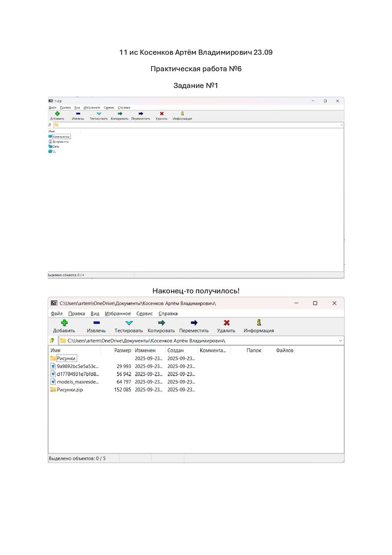Click the size value 64 797
Viewport: 392px width, 555px height.
pyautogui.click(x=123, y=382)
